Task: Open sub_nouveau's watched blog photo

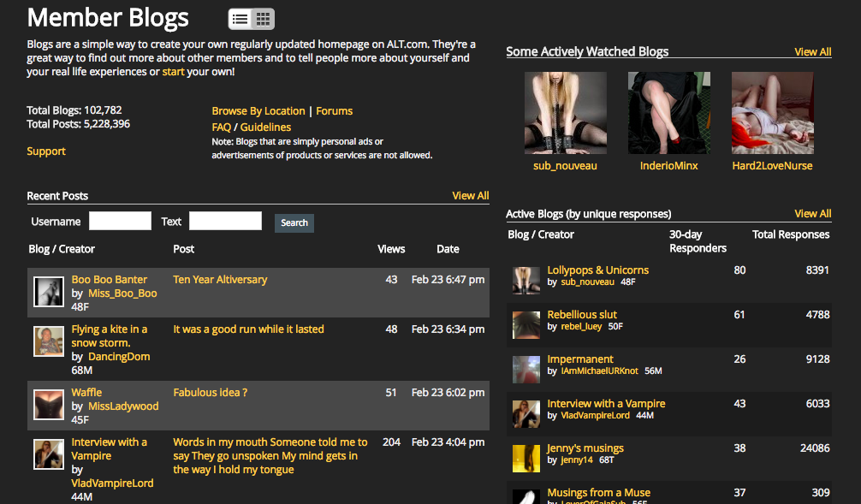Action: point(565,113)
